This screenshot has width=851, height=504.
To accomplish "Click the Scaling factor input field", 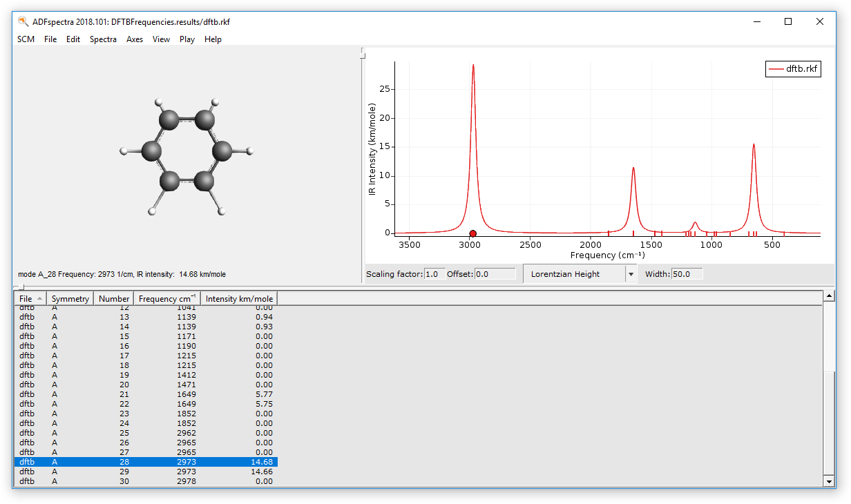I will tap(434, 274).
